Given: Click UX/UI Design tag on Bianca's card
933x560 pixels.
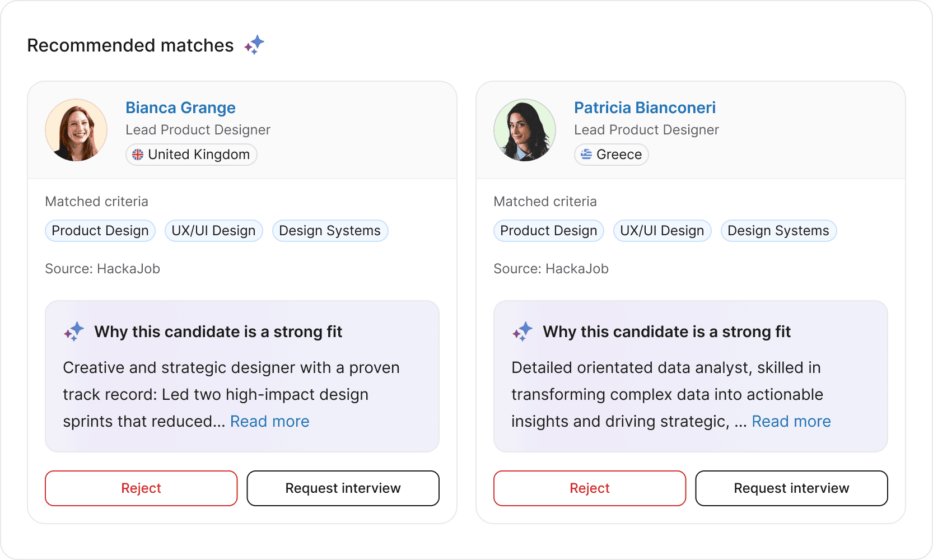Looking at the screenshot, I should [x=214, y=231].
